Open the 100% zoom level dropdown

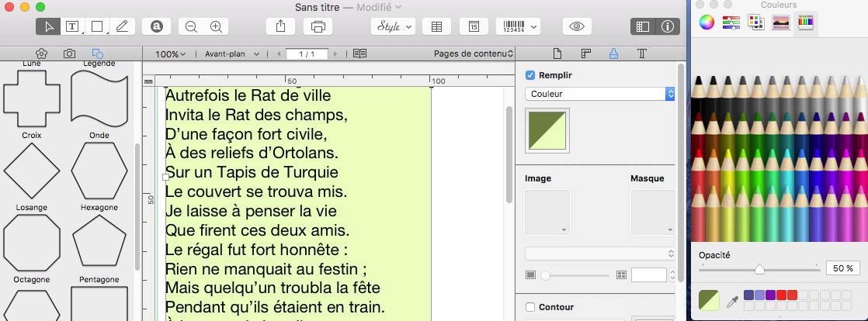point(170,54)
